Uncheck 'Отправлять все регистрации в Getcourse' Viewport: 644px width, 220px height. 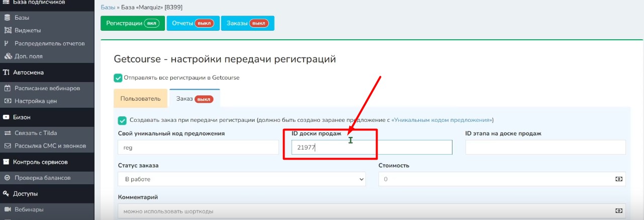coord(118,78)
